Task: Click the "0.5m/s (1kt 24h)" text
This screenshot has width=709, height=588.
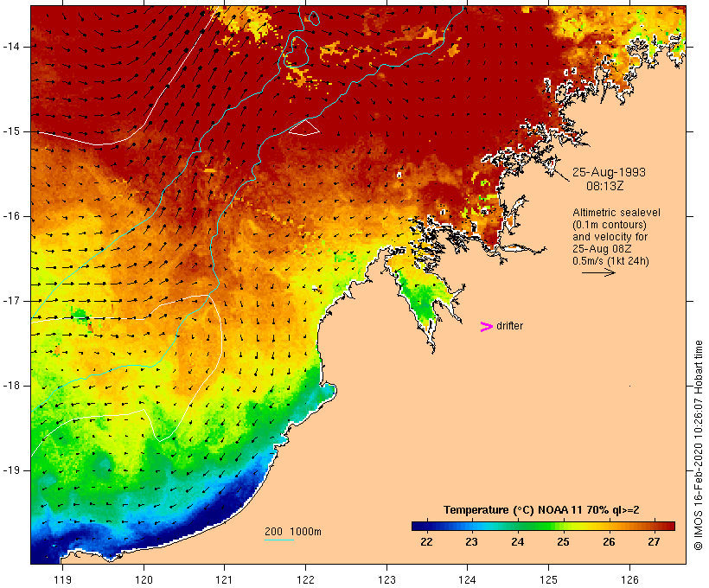Action: [610, 261]
